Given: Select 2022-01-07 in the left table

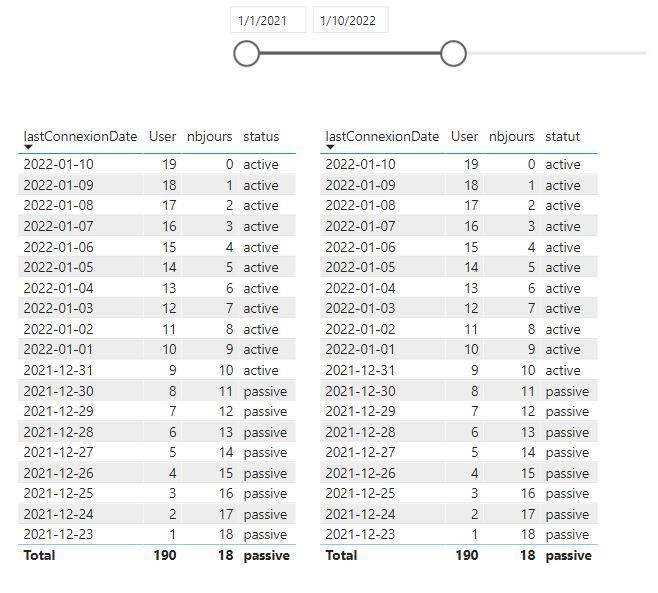Looking at the screenshot, I should coord(58,226).
